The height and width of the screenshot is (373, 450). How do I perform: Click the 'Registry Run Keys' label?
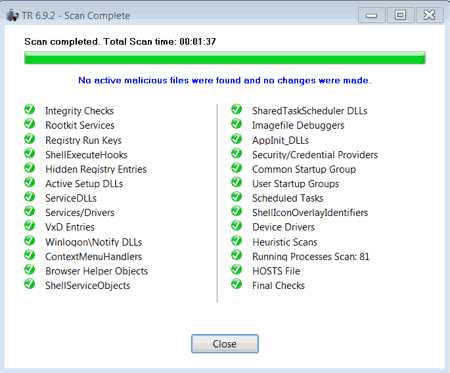[x=83, y=140]
